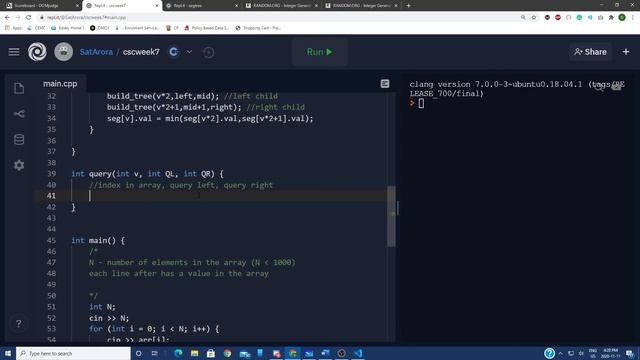Close the Repl.it cscweek7 browser tab
Image resolution: width=640 pixels, height=360 pixels.
click(x=157, y=6)
